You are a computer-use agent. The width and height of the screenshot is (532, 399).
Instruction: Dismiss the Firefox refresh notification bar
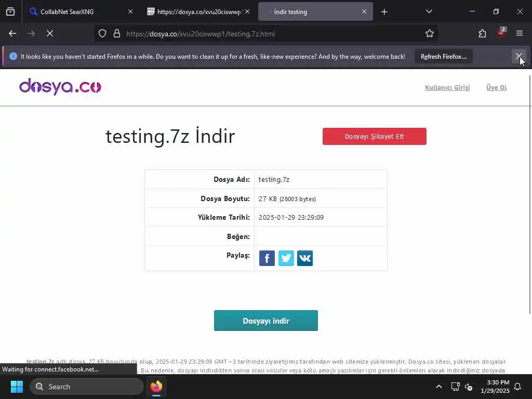(x=519, y=56)
